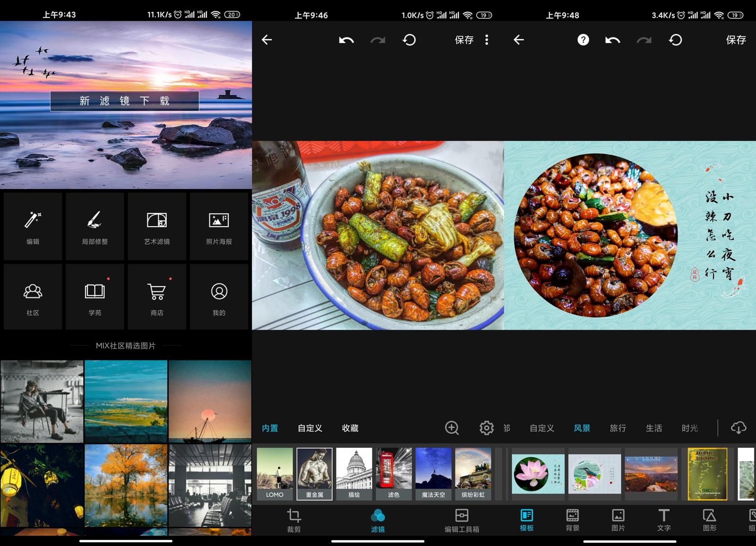
Task: Open 编辑工具箱 toolbox
Action: click(462, 520)
